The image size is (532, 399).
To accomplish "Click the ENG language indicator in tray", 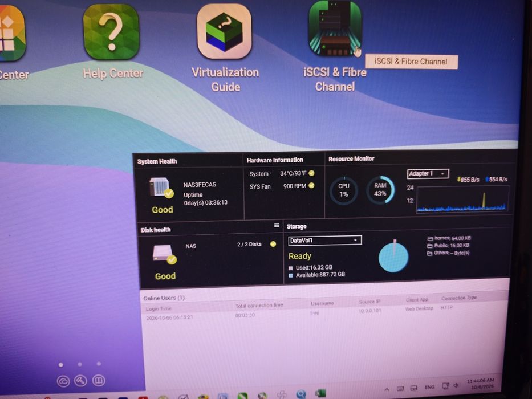I will tap(429, 387).
